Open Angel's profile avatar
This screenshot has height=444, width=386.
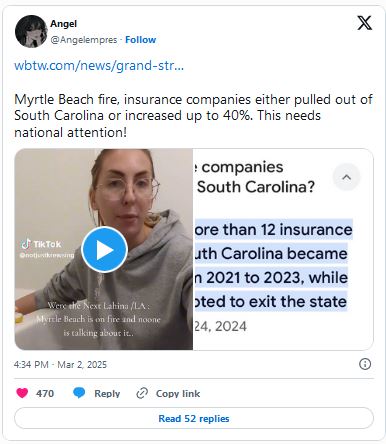point(31,31)
